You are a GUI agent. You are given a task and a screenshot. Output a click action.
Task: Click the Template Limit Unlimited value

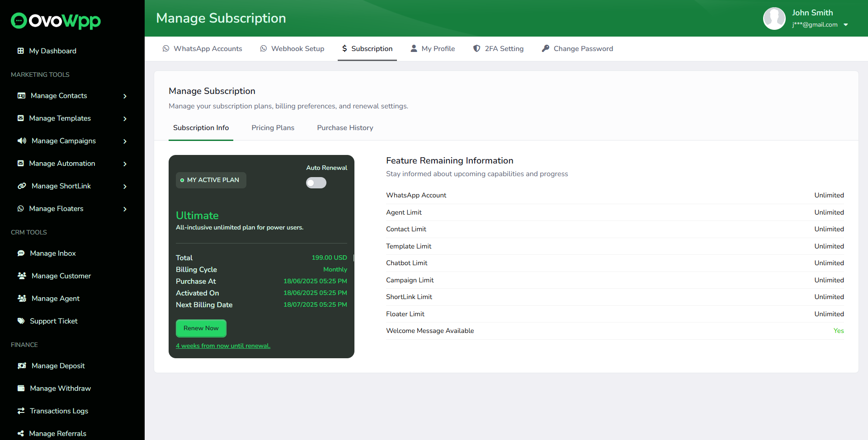[x=829, y=246]
